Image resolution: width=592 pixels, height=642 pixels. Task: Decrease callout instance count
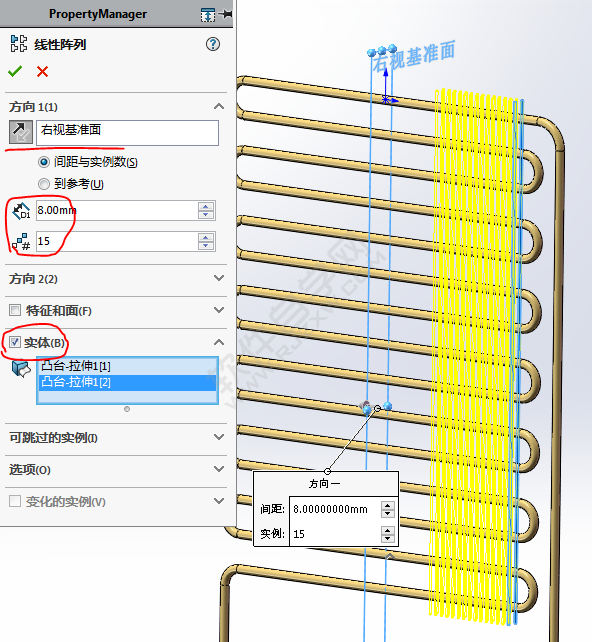(x=387, y=539)
